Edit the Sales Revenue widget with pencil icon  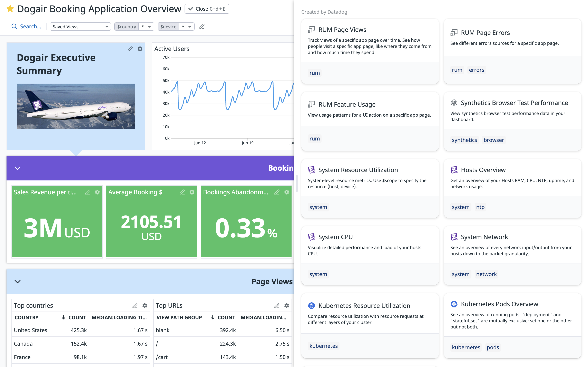tap(87, 192)
